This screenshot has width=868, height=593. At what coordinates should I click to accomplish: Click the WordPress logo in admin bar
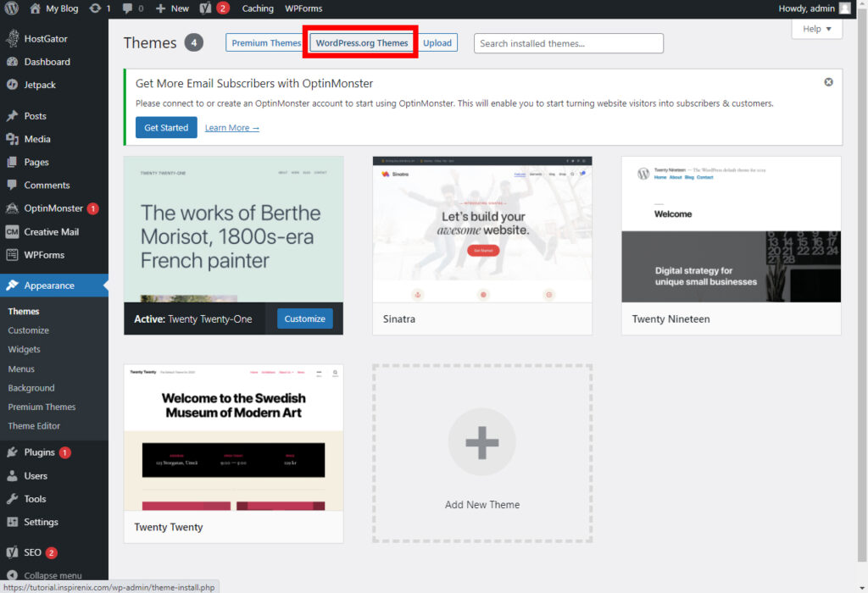[12, 8]
